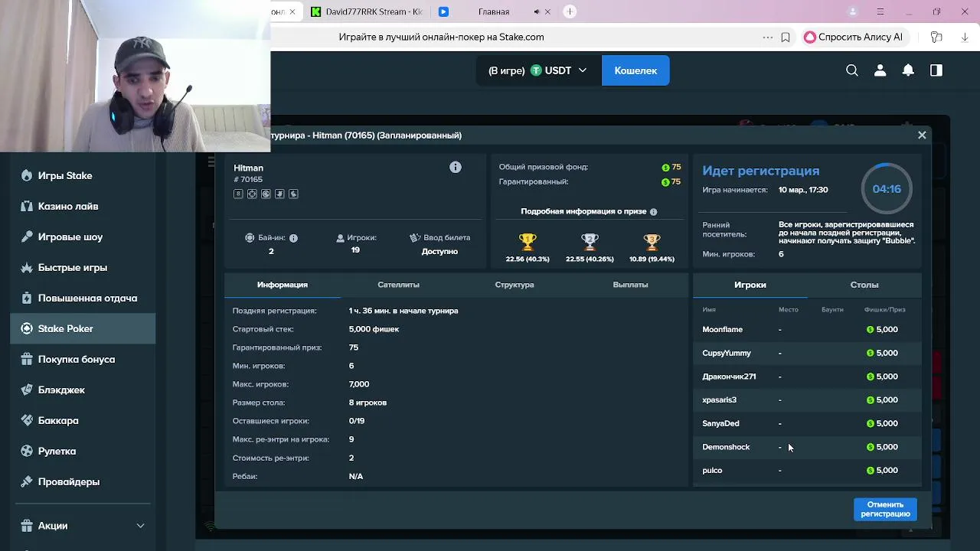
Task: Click the 04:16 countdown timer
Action: coord(887,189)
